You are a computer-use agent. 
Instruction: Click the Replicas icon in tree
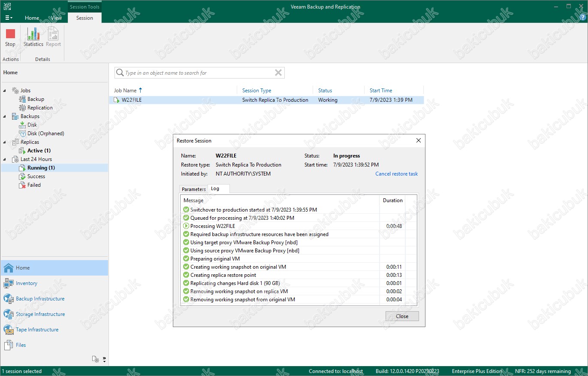pyautogui.click(x=15, y=142)
